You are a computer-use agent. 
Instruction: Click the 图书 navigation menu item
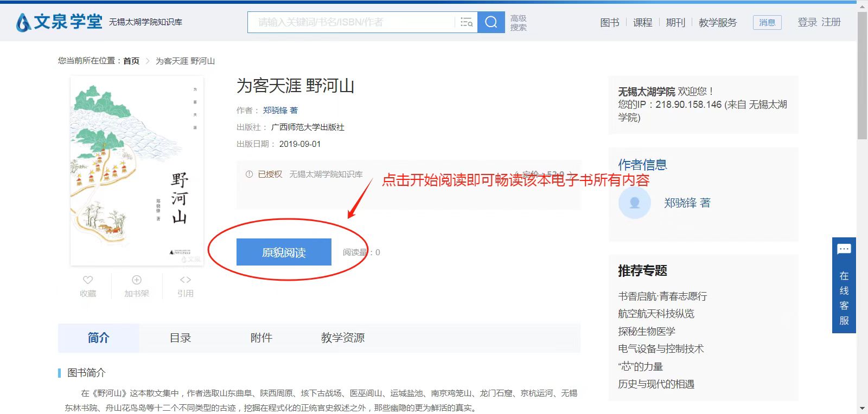[x=609, y=22]
